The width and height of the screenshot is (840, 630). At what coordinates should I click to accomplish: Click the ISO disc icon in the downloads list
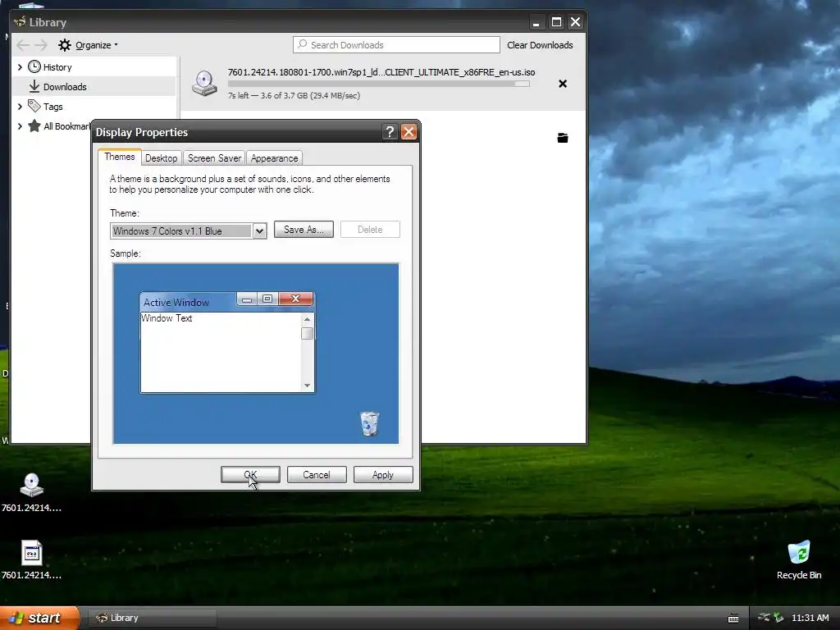[x=204, y=84]
